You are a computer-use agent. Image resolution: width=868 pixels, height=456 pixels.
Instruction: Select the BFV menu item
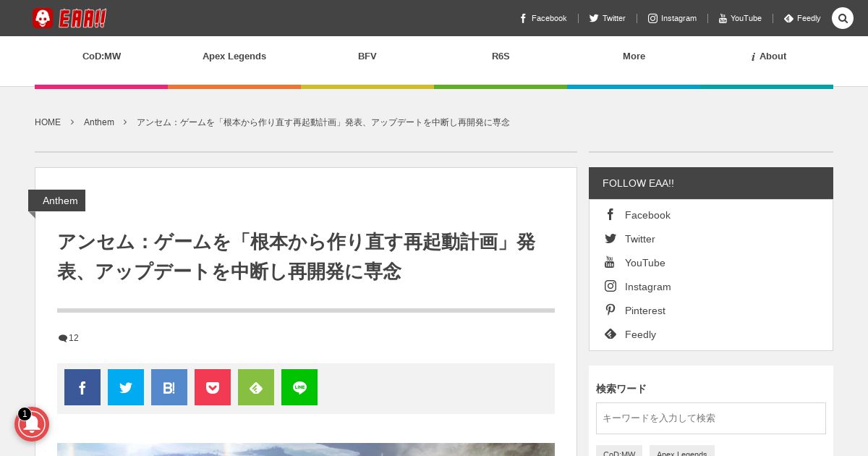pos(367,56)
